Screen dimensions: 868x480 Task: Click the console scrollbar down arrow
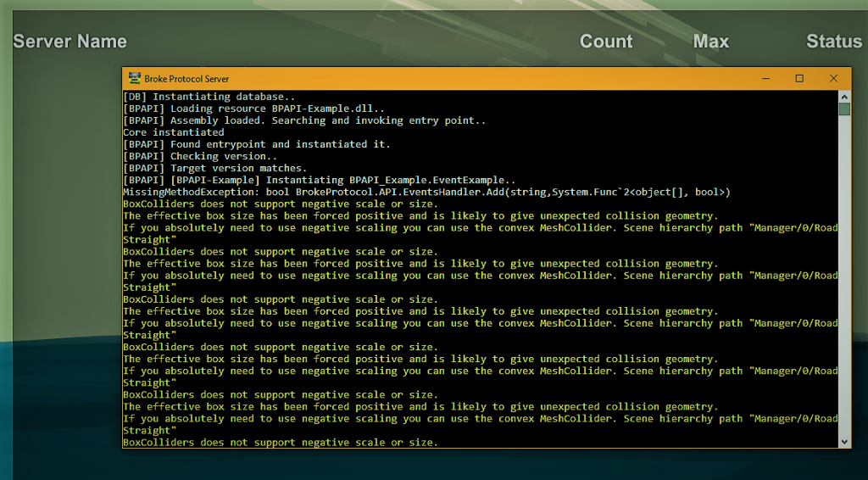[844, 442]
